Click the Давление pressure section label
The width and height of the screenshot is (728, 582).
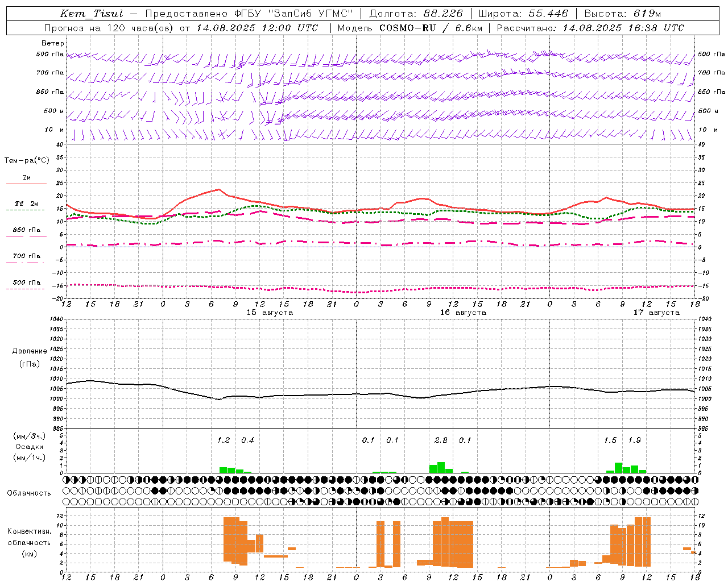(x=30, y=351)
